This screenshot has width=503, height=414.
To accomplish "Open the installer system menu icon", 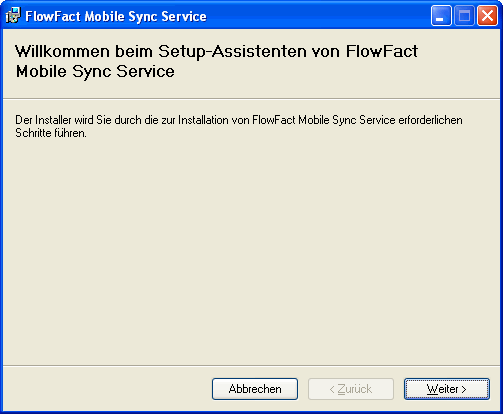I will pos(13,16).
